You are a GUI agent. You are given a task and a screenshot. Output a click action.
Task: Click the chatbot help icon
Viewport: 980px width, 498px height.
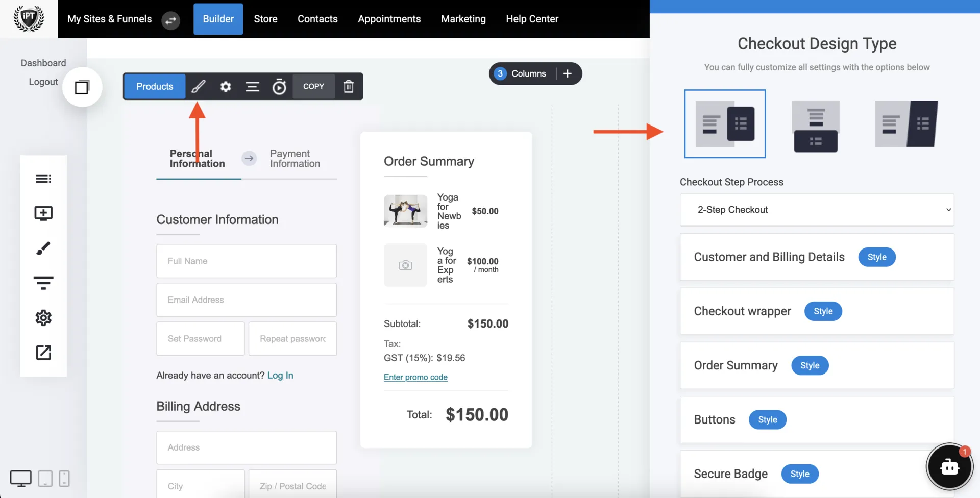click(949, 466)
